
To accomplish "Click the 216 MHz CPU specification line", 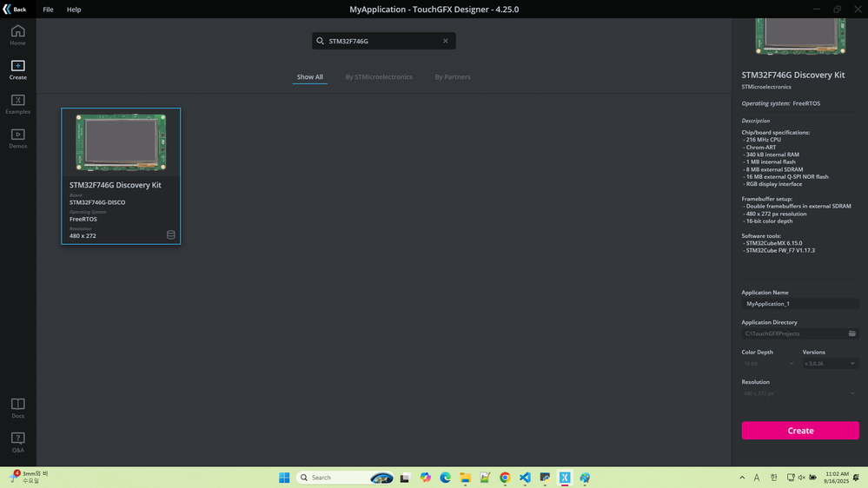I will tap(762, 140).
